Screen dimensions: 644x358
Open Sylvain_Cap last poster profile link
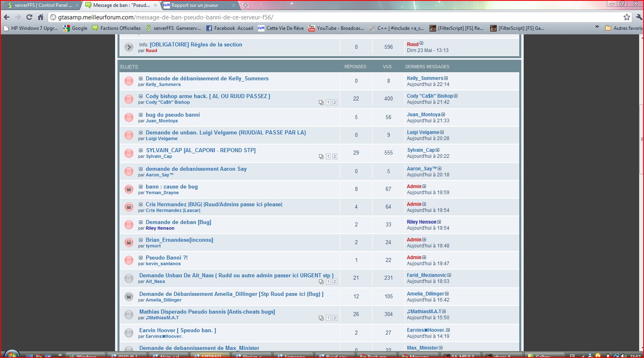pos(421,150)
